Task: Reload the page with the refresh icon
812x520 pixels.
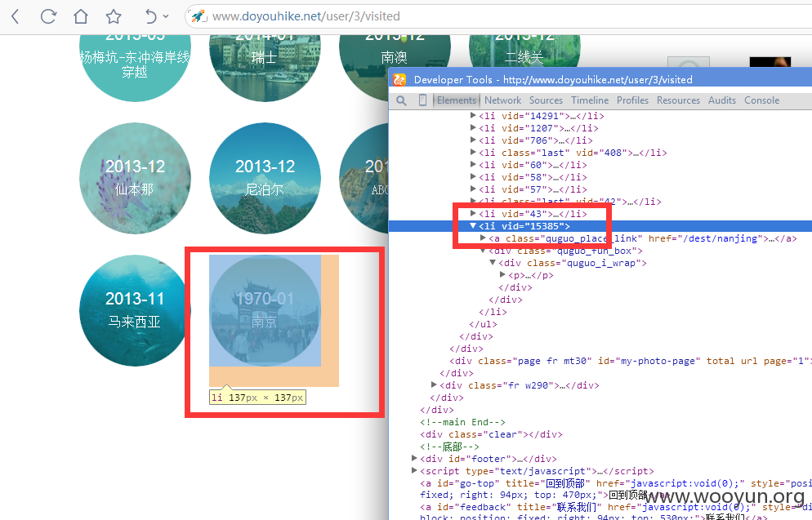Action: coord(48,16)
